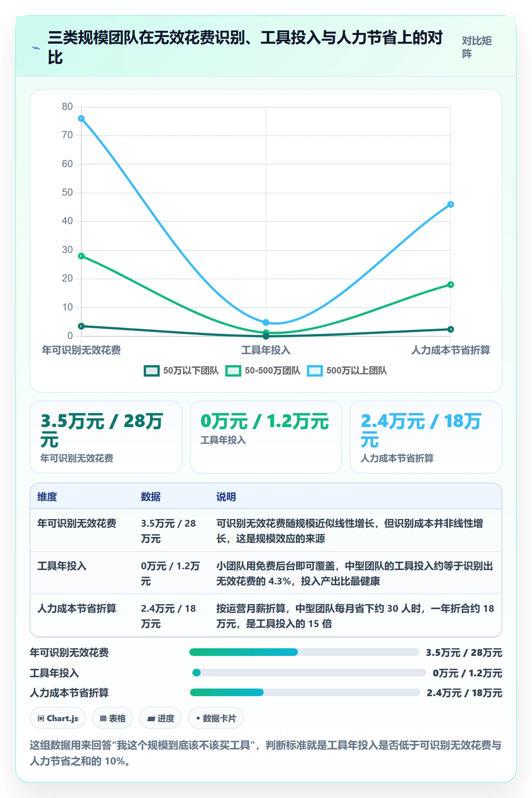Click the 2.4万元 / 18万元 value beside the progress bar

point(464,693)
